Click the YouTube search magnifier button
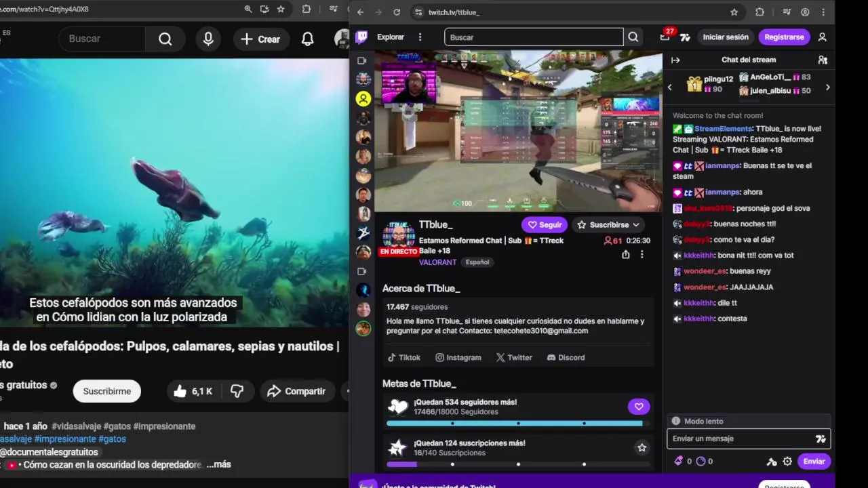Image resolution: width=868 pixels, height=488 pixels. click(165, 39)
